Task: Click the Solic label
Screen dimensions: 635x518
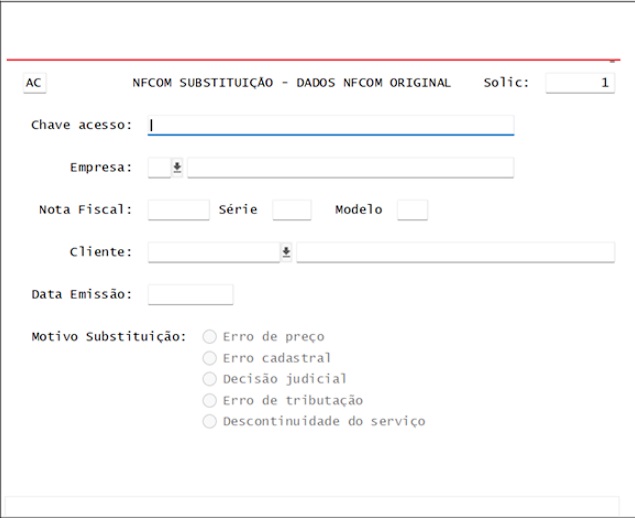Action: tap(506, 83)
